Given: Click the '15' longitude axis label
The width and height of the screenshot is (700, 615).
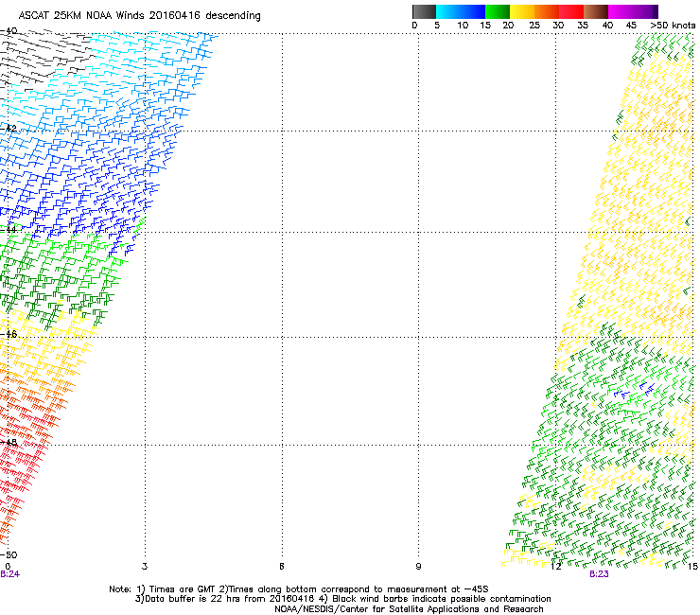Looking at the screenshot, I should point(692,567).
